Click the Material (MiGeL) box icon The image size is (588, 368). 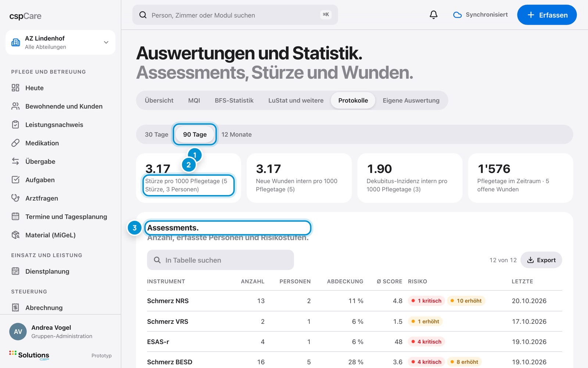15,235
